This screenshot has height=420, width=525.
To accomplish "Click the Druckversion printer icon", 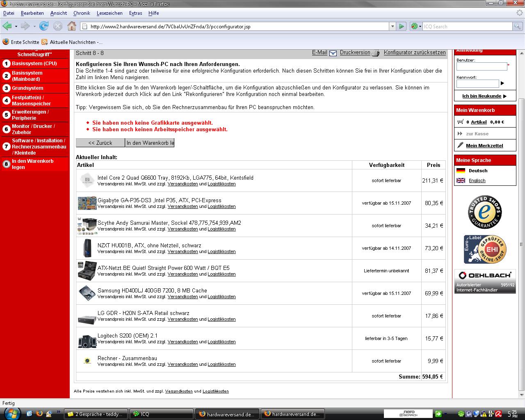I will pos(376,53).
